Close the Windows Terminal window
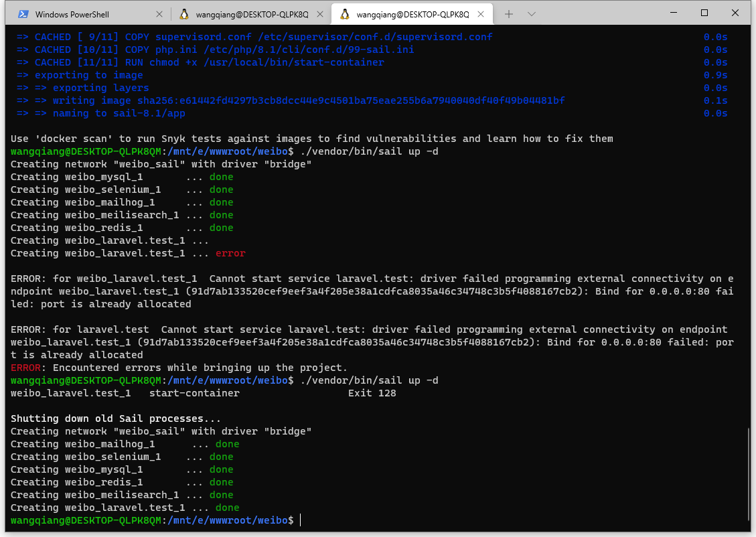 pos(735,13)
